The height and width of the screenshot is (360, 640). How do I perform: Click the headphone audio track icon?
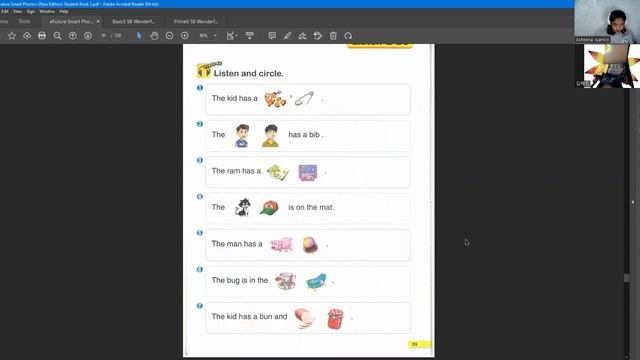click(204, 71)
